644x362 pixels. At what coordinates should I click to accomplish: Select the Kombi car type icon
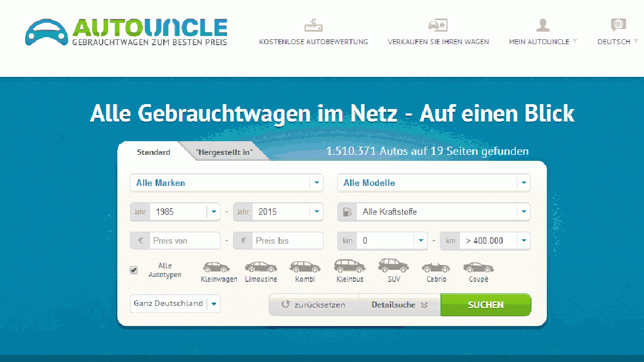tap(305, 268)
